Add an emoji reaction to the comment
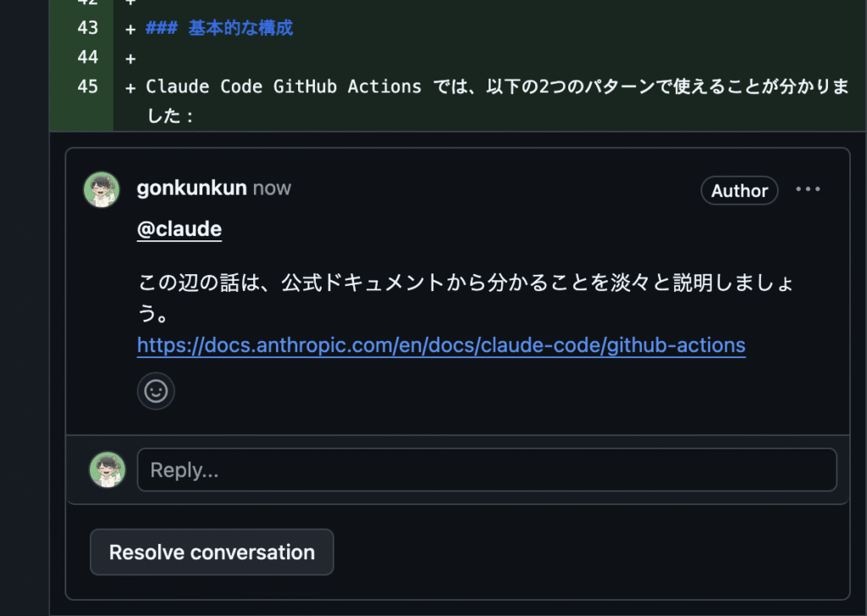This screenshot has width=867, height=616. [x=156, y=391]
